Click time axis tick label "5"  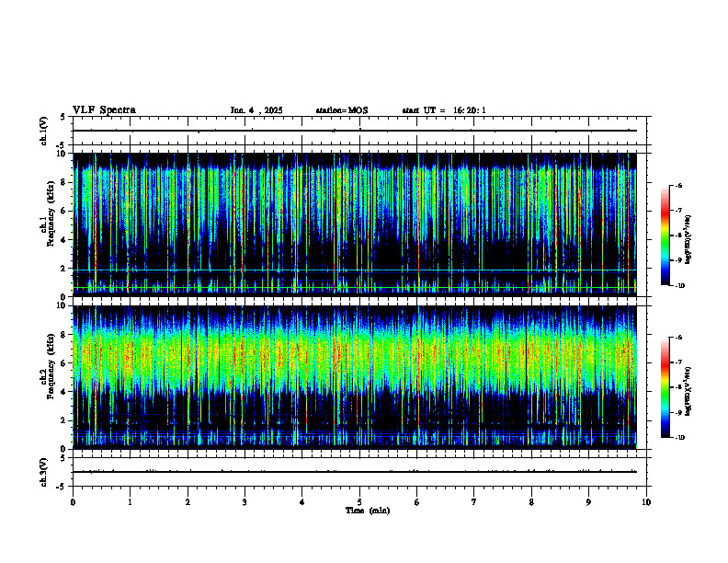coord(359,502)
